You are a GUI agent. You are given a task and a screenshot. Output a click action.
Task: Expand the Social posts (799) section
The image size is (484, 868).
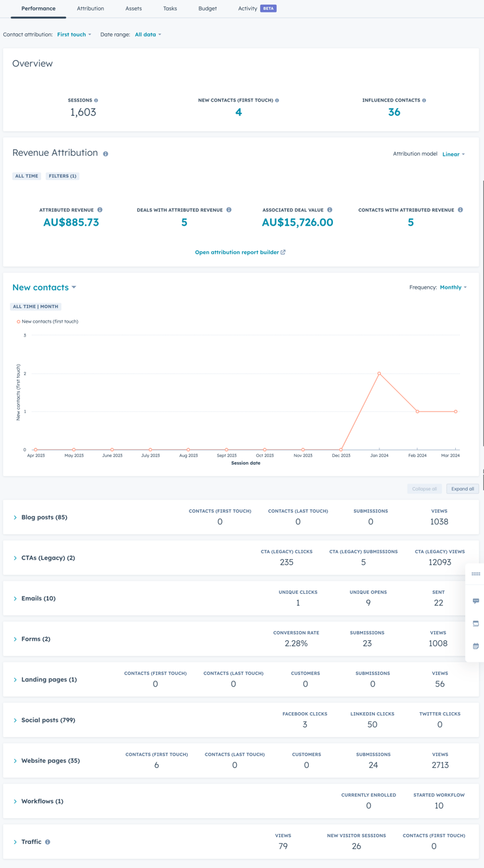(15, 721)
